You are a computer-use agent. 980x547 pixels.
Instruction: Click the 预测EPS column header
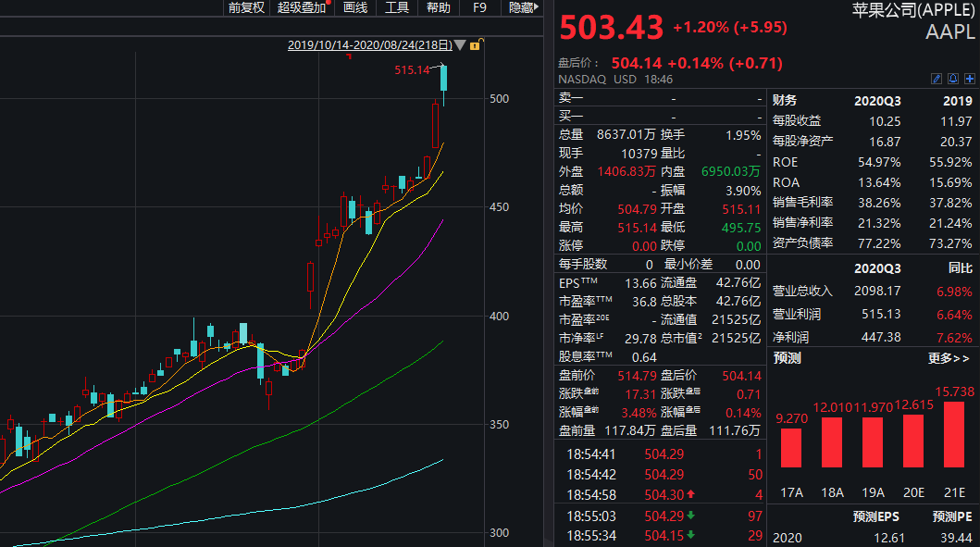tap(876, 517)
